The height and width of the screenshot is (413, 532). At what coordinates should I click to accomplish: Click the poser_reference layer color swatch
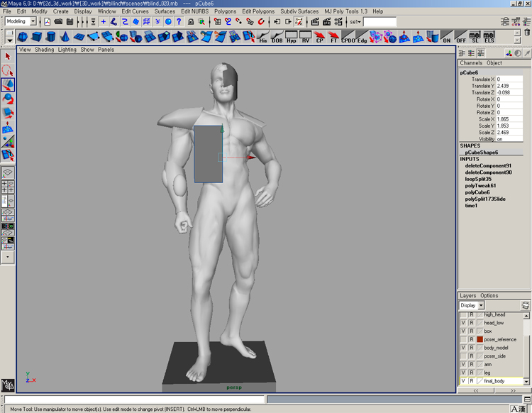[x=480, y=339]
